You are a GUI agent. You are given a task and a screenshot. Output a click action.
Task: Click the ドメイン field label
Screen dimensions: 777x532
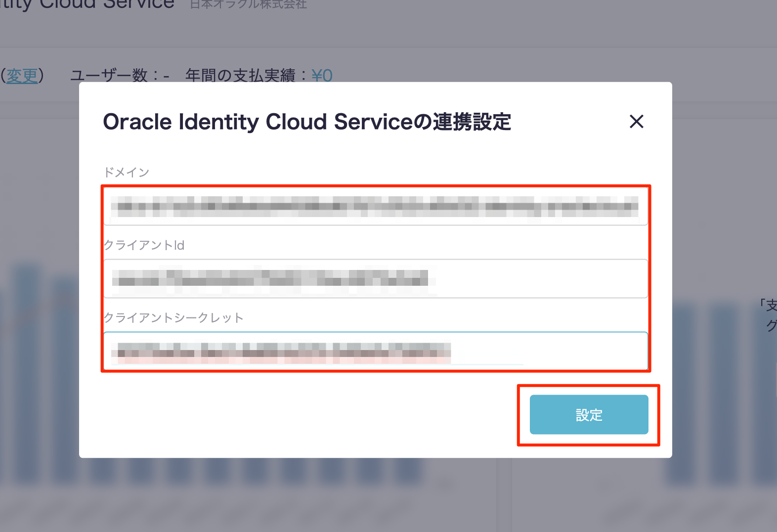(x=126, y=172)
